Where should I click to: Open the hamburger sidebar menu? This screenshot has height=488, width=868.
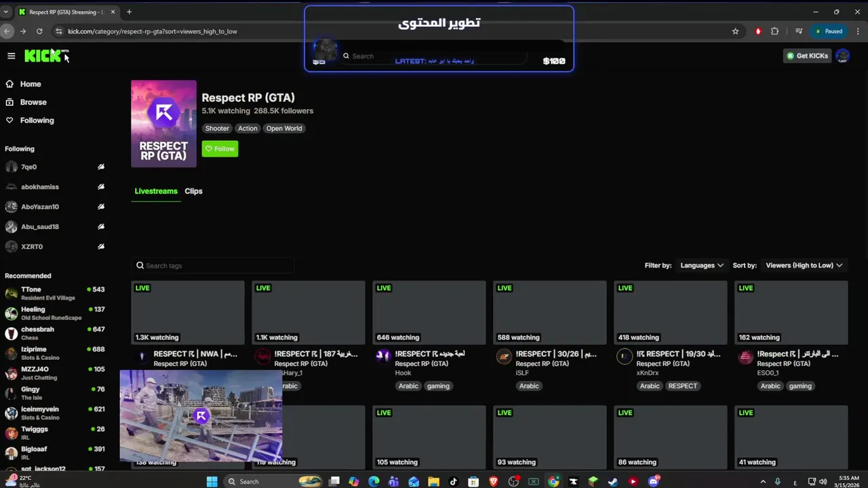click(11, 56)
